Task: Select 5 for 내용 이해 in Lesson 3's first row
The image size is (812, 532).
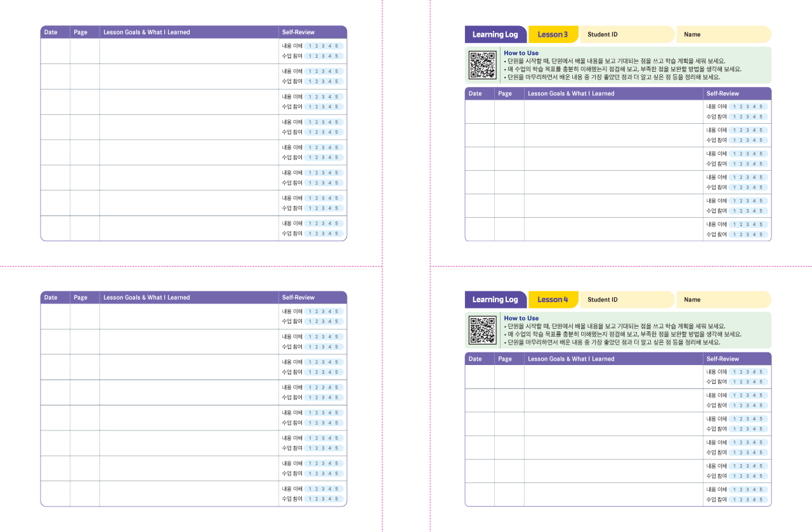Action: tap(761, 107)
